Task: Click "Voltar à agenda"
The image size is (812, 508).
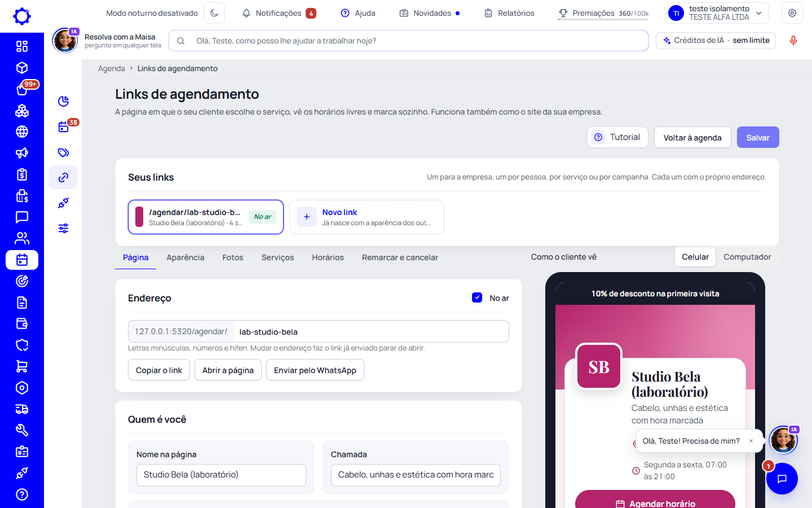Action: tap(692, 137)
